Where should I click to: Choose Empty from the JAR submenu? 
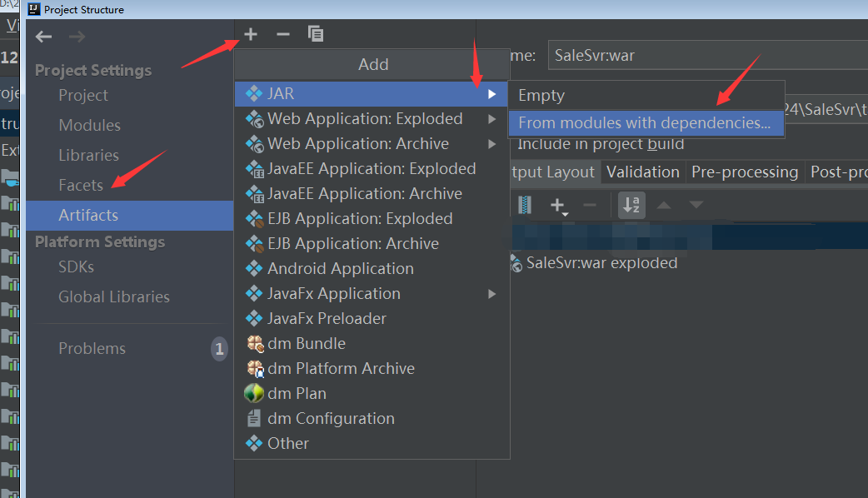pos(646,95)
